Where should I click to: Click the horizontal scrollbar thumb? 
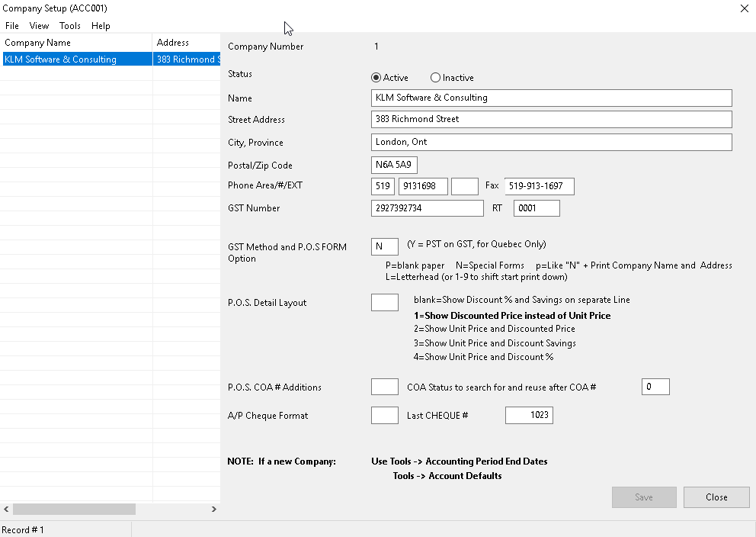pyautogui.click(x=74, y=509)
